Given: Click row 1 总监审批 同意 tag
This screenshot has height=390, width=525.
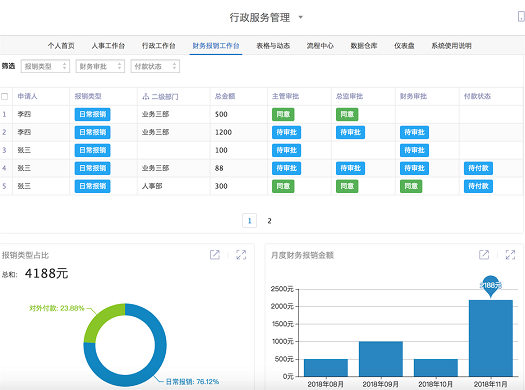Looking at the screenshot, I should coord(347,114).
